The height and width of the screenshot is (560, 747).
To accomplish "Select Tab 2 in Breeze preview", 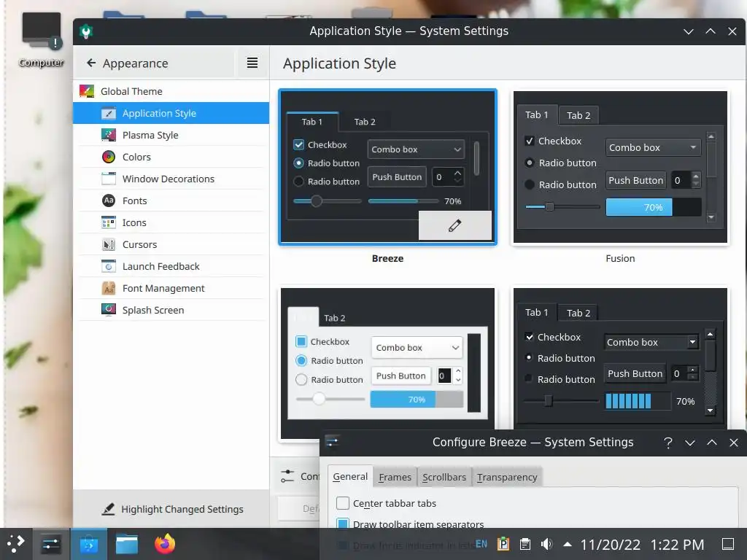I will (365, 122).
